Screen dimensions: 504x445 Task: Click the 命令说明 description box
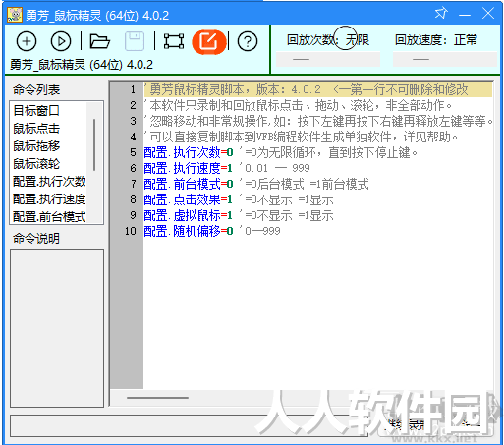[x=57, y=328]
